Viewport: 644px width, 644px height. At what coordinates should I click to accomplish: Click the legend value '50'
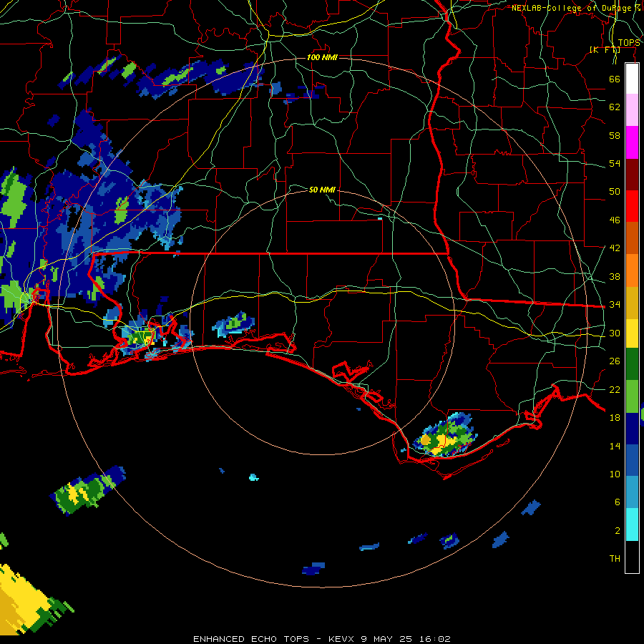pos(615,191)
